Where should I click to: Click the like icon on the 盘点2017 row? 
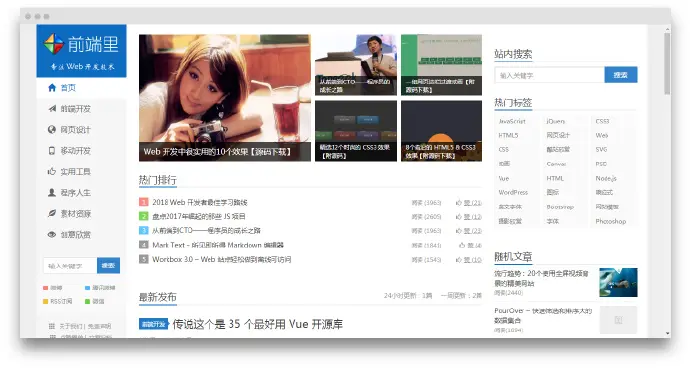click(459, 217)
